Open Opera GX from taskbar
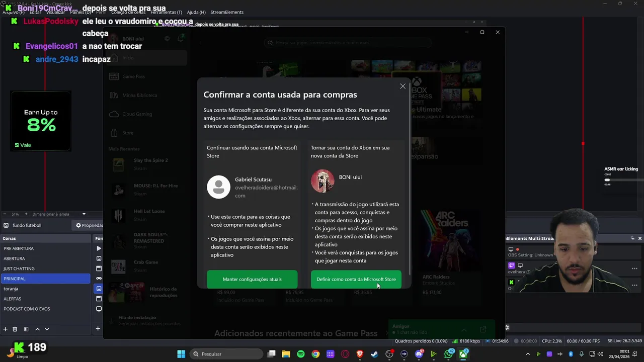 click(x=345, y=354)
